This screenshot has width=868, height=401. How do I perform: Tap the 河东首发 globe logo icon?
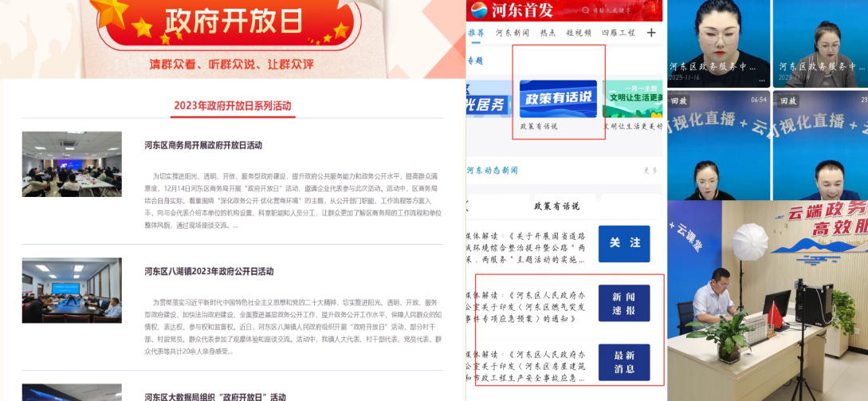[477, 10]
